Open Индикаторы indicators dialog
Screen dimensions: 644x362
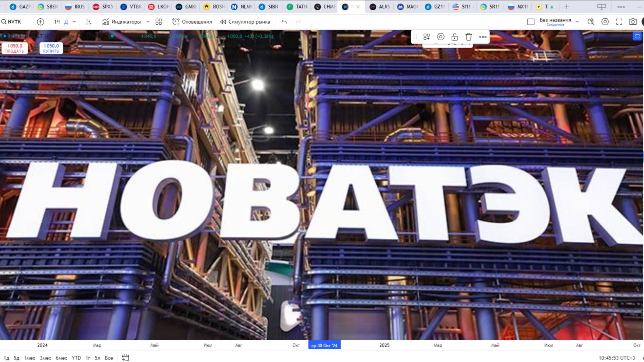coord(122,22)
